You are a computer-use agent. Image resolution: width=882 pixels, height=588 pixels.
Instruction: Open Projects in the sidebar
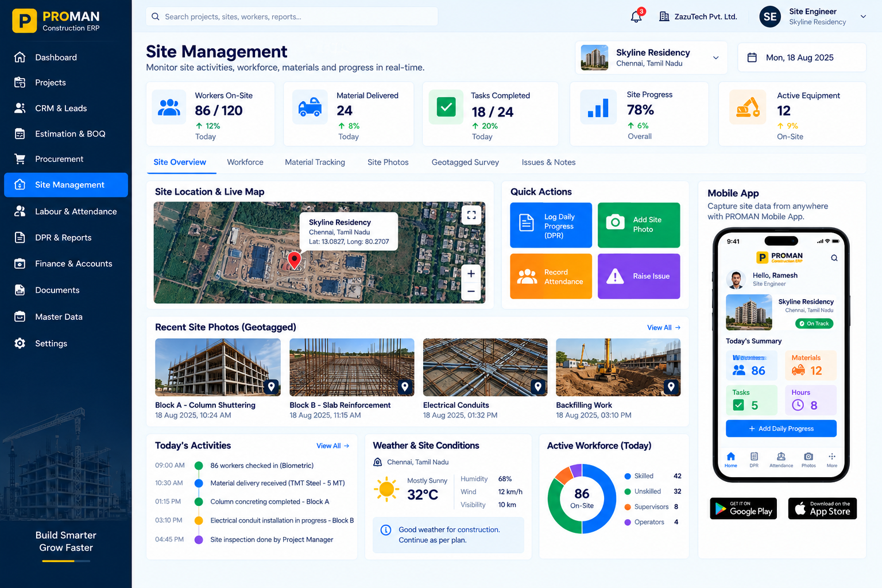tap(66, 83)
